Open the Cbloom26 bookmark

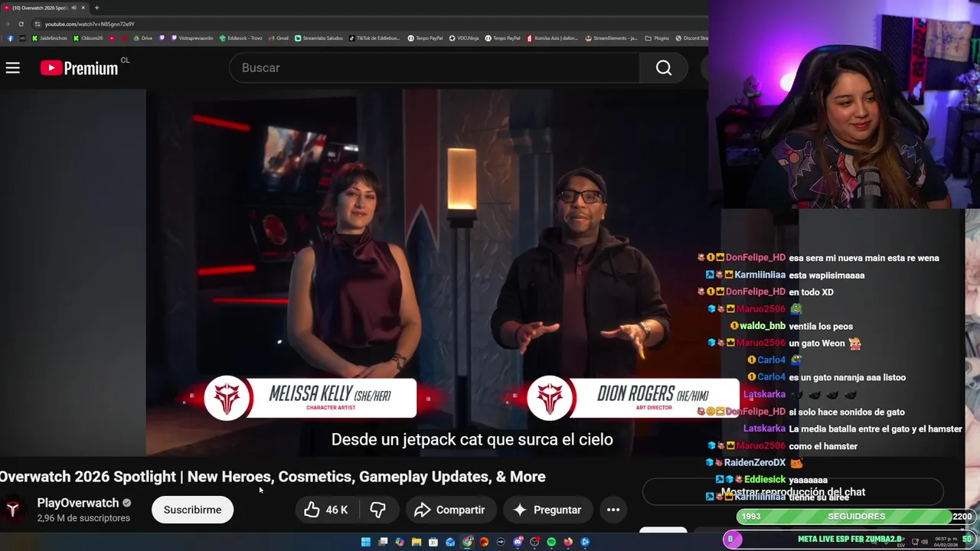coord(88,38)
